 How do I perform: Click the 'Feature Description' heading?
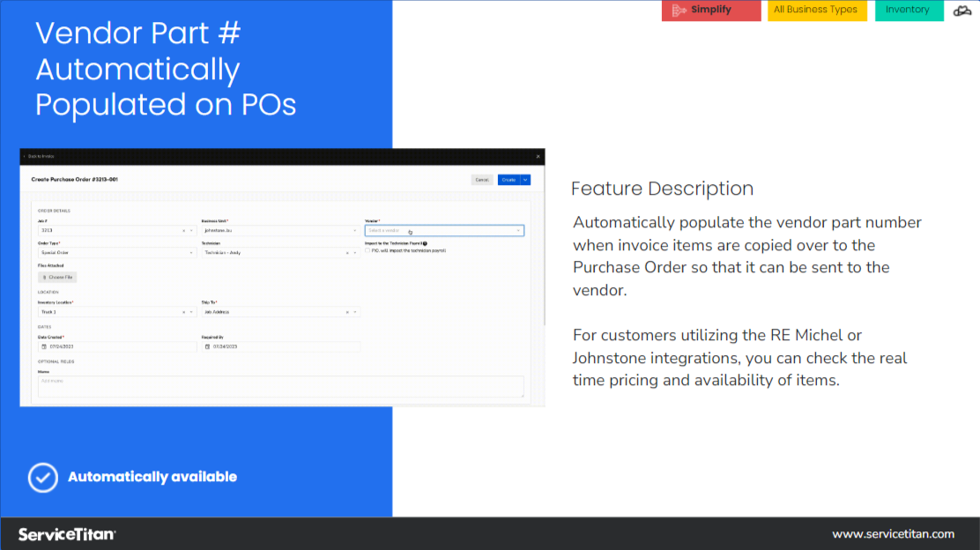pyautogui.click(x=663, y=189)
